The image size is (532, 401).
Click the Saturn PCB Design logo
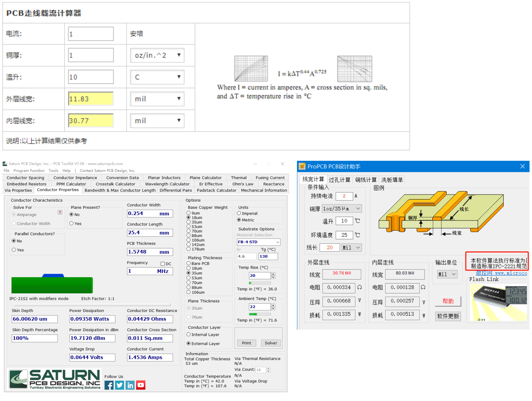55,379
